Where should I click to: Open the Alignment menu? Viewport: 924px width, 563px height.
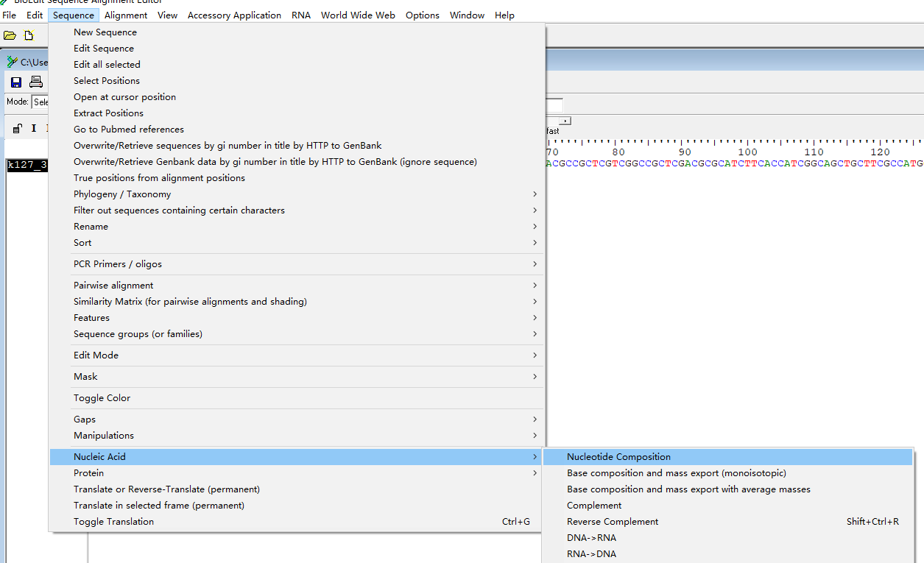(x=126, y=15)
